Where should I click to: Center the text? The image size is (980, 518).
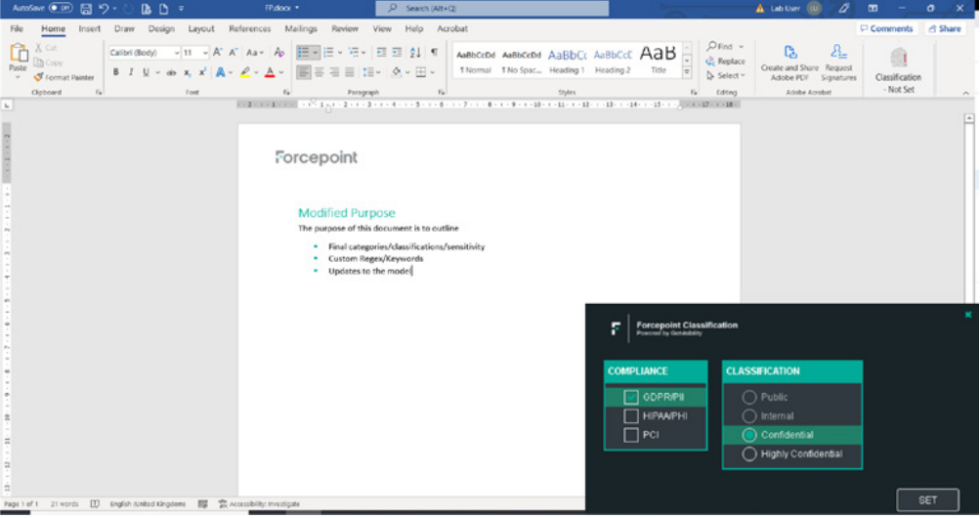[319, 72]
